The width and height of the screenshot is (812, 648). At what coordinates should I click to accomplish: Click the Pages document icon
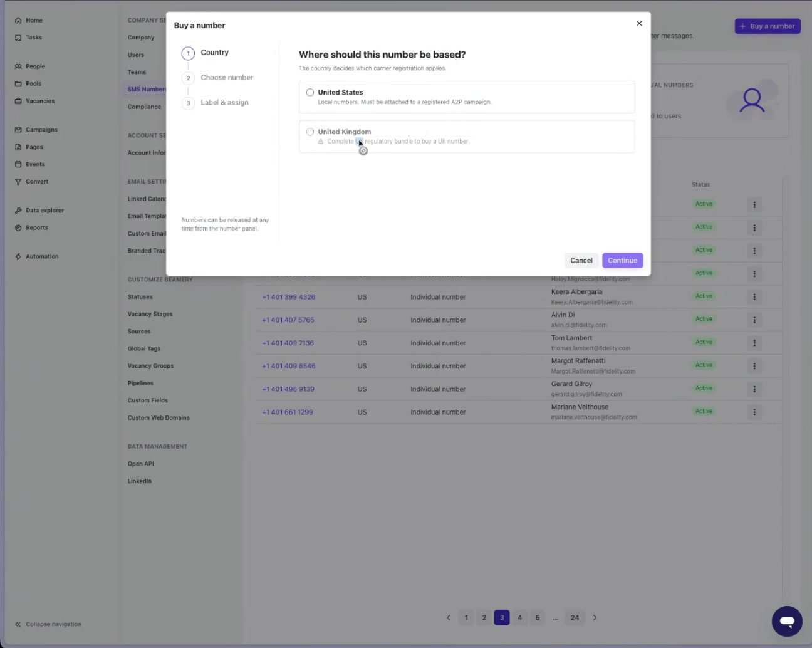point(18,147)
